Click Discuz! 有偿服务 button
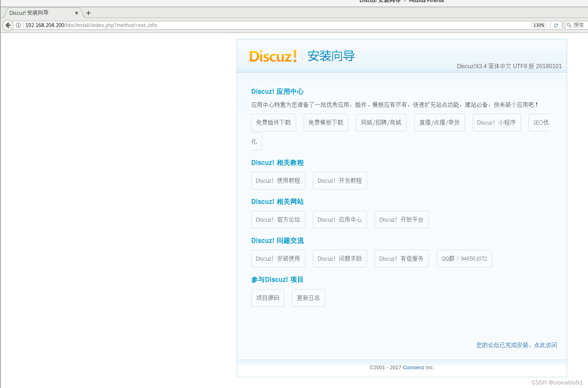This screenshot has width=588, height=388. [402, 259]
